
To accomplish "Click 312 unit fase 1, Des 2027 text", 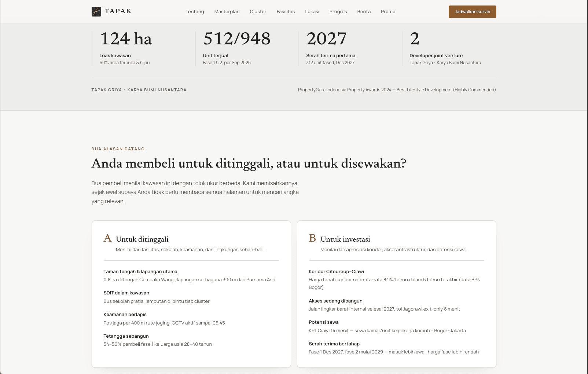I will 330,63.
